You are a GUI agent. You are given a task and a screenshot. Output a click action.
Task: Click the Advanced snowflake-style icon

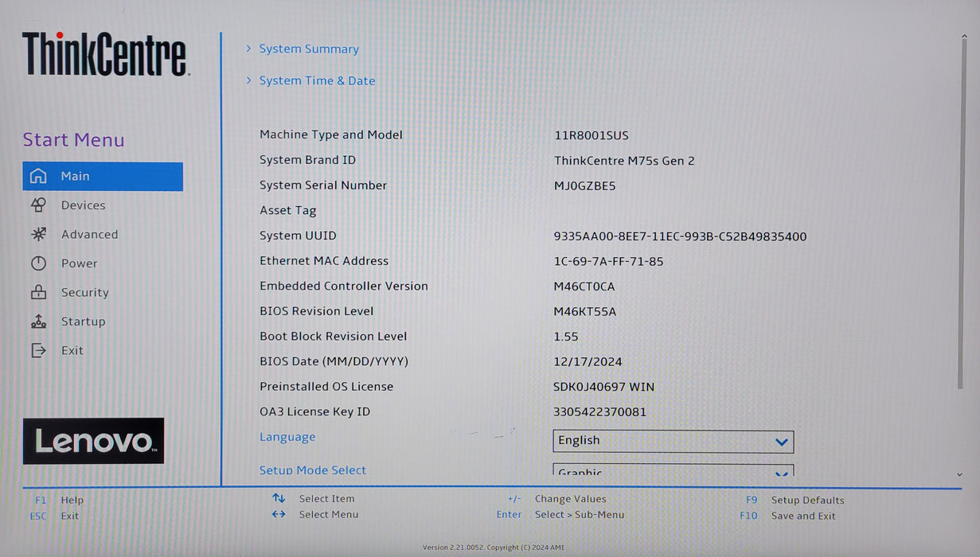(38, 234)
